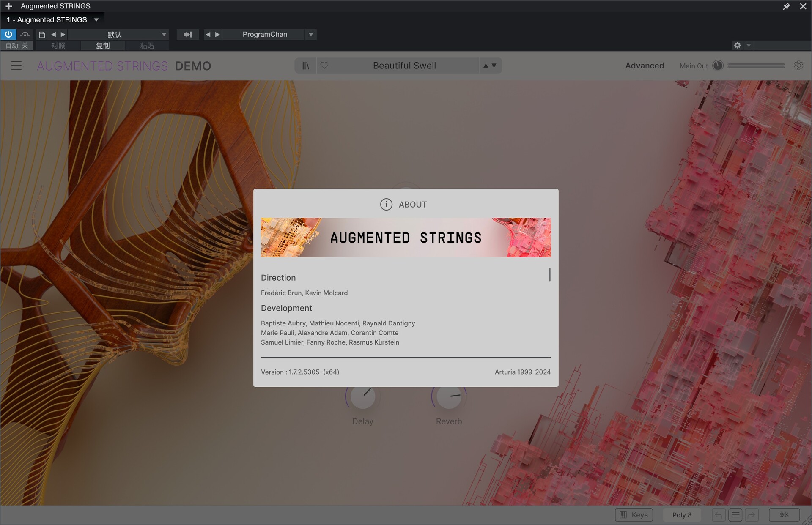This screenshot has width=812, height=525.
Task: Click the undo arrow icon
Action: [719, 515]
